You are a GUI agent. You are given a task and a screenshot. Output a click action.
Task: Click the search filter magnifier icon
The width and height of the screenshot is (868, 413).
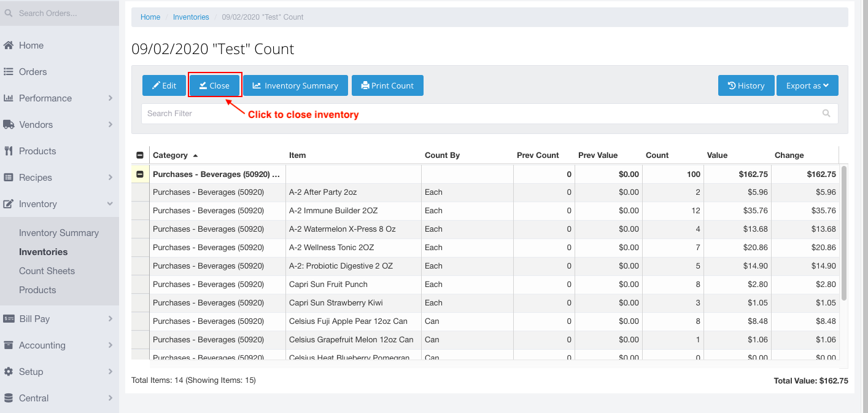[826, 114]
